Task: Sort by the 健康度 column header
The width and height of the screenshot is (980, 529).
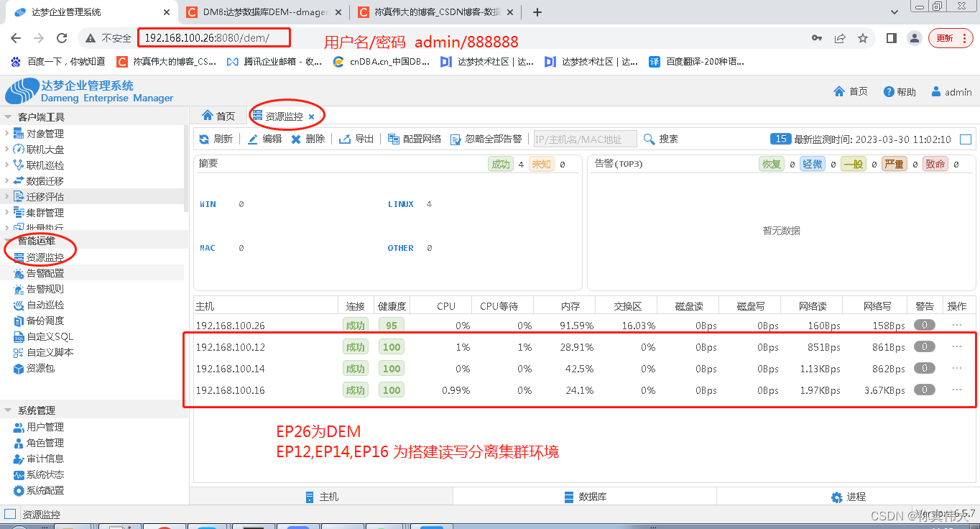Action: 392,306
